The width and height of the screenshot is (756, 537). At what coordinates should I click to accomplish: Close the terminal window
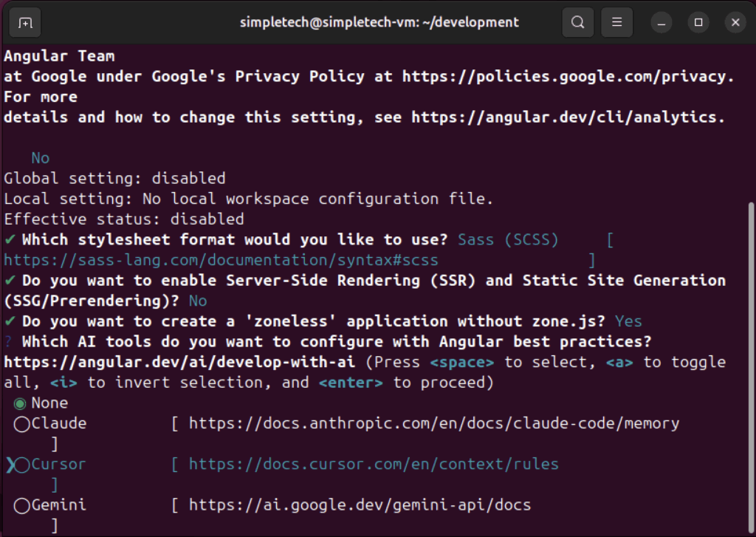pyautogui.click(x=735, y=22)
